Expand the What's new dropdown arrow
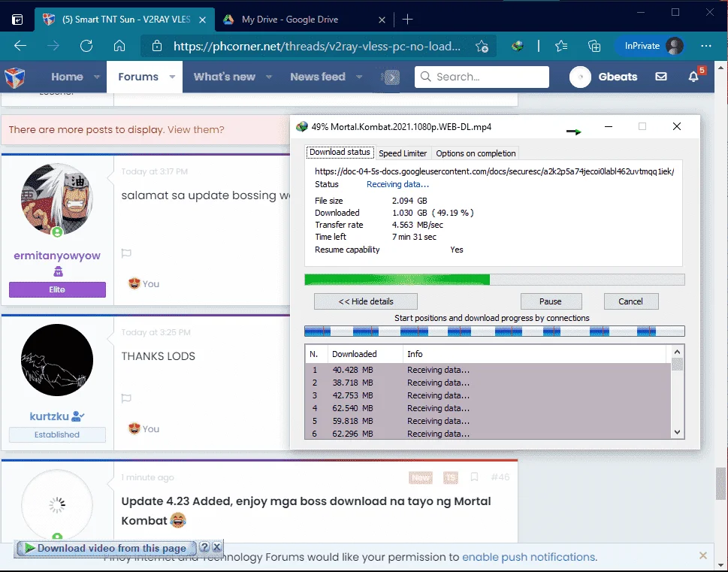Screen dimensions: 728x572 coord(268,77)
